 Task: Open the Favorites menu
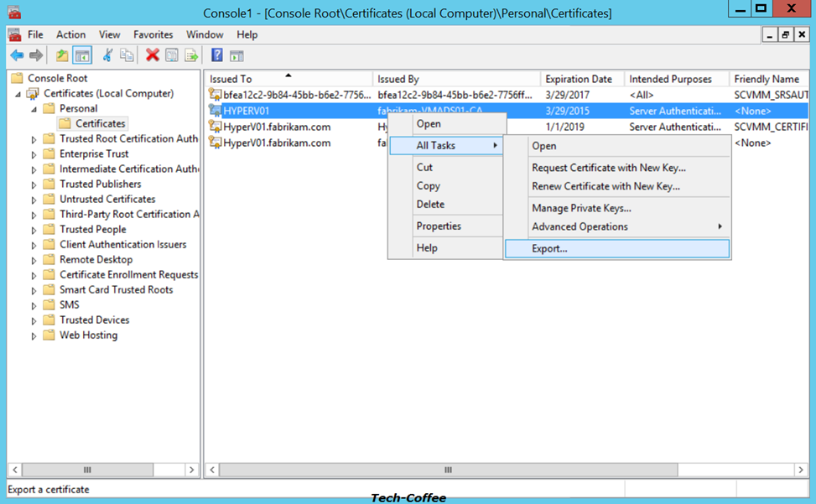[153, 35]
